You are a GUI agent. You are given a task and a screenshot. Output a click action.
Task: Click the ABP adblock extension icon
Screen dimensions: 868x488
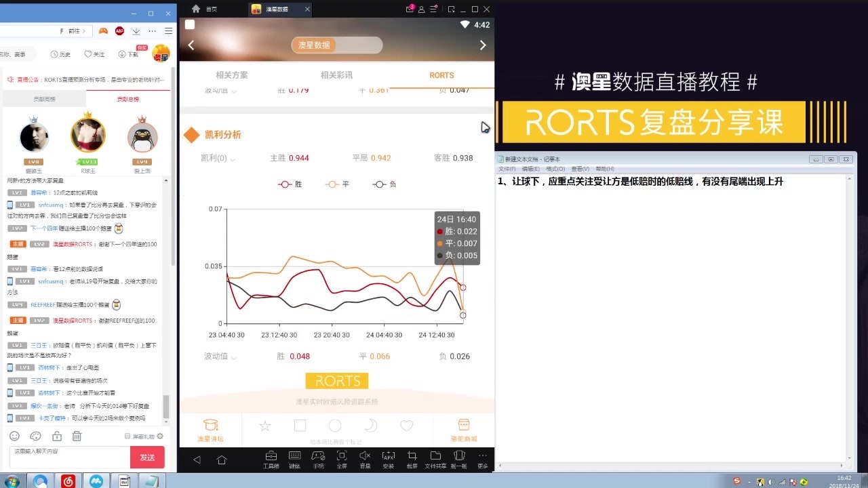119,30
